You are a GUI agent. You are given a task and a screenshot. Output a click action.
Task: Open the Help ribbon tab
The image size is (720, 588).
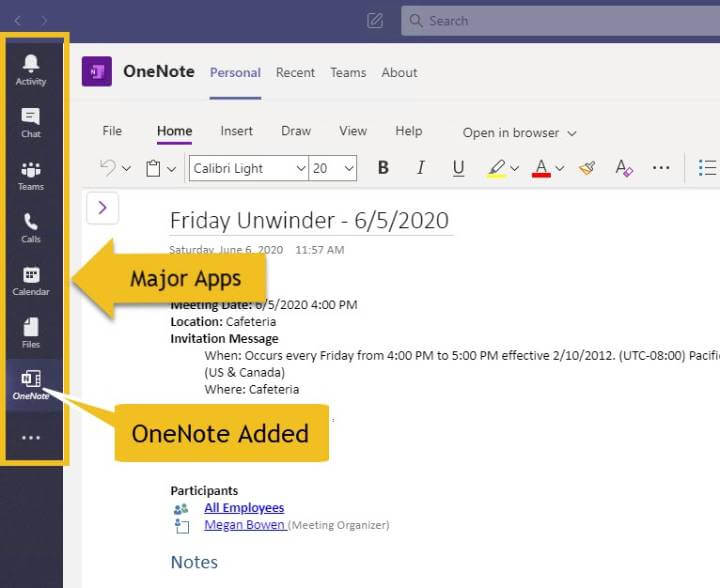pyautogui.click(x=409, y=131)
